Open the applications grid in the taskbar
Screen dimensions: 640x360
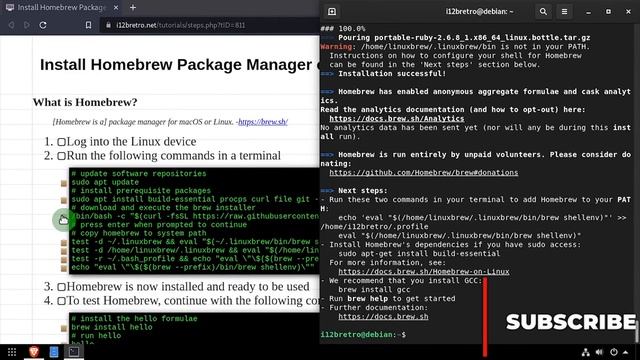point(12,352)
